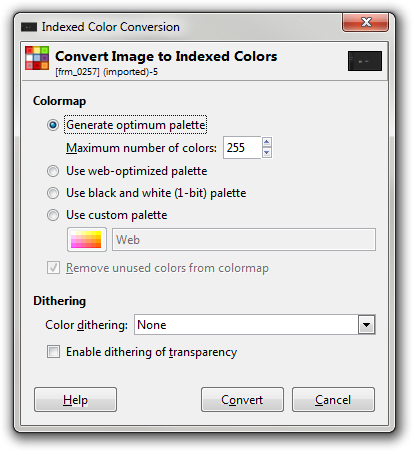This screenshot has width=414, height=452.
Task: Select Use web-optimized palette option
Action: click(x=53, y=171)
